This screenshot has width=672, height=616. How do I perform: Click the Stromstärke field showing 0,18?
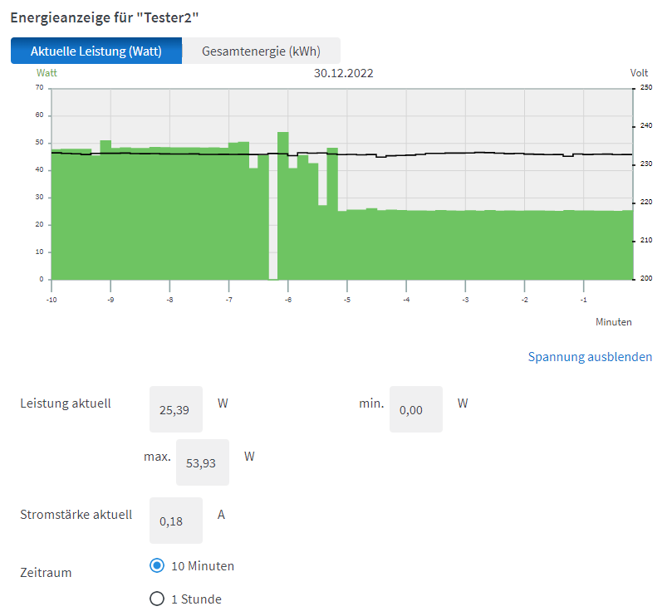176,521
